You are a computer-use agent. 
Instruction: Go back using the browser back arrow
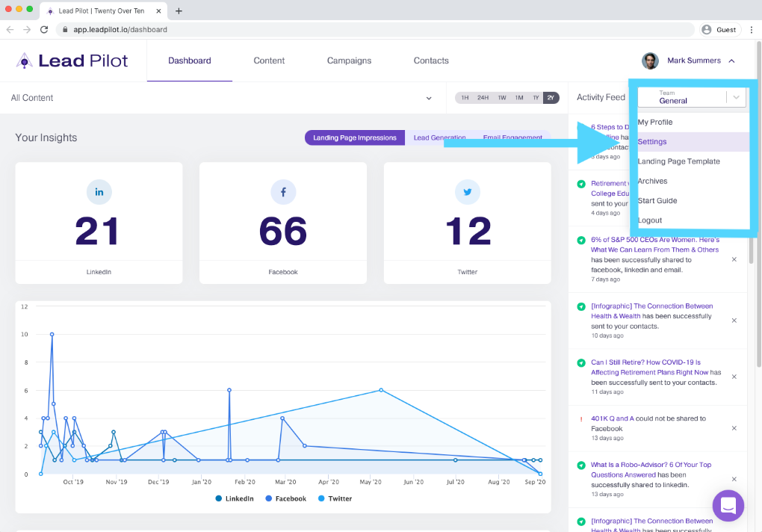pyautogui.click(x=10, y=30)
